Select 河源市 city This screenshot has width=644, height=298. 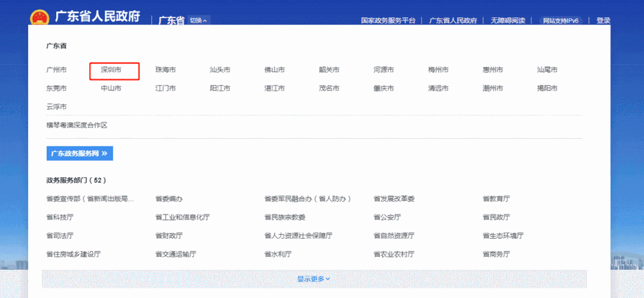click(x=384, y=70)
